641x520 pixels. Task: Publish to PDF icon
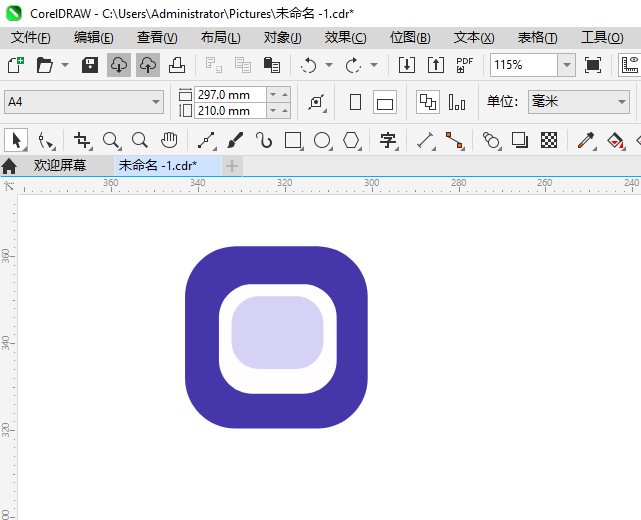pyautogui.click(x=464, y=65)
